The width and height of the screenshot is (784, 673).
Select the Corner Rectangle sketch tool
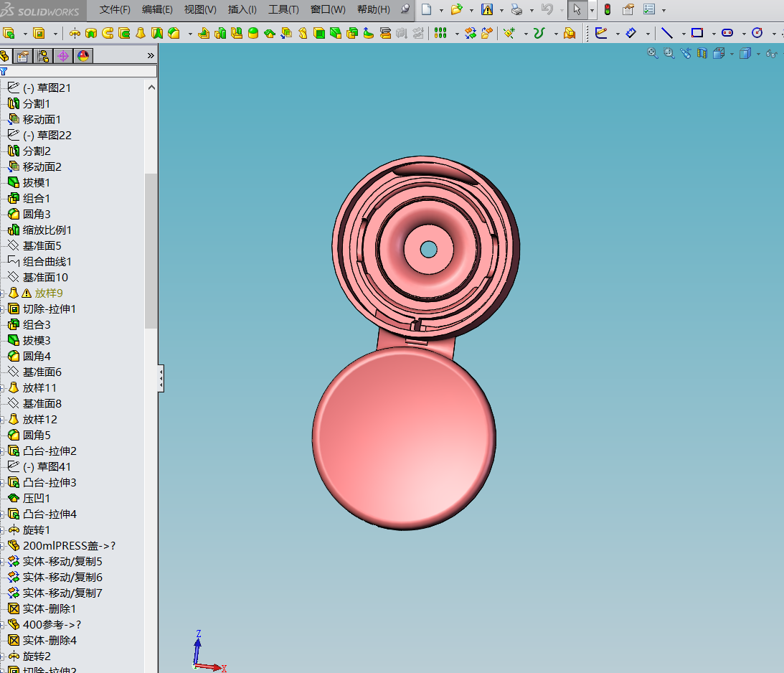click(x=697, y=34)
